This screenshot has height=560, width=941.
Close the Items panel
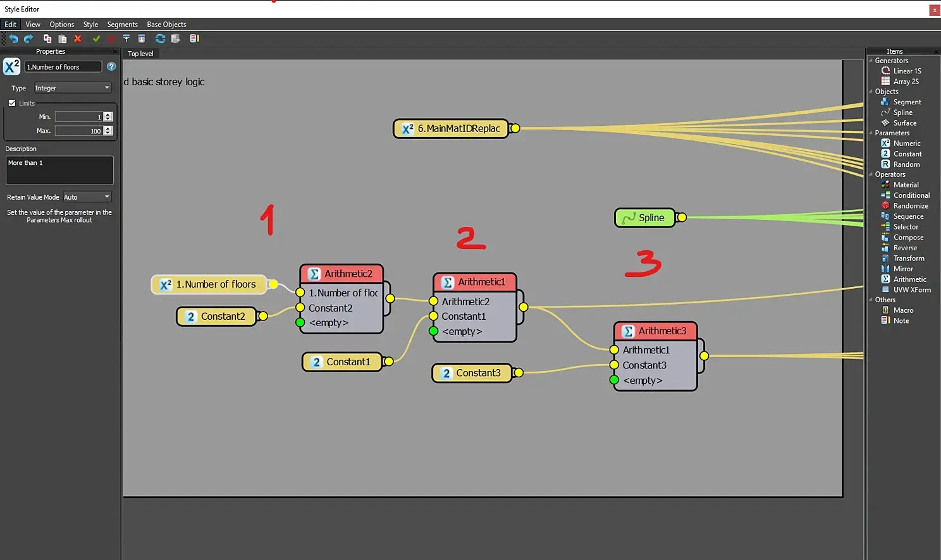936,52
